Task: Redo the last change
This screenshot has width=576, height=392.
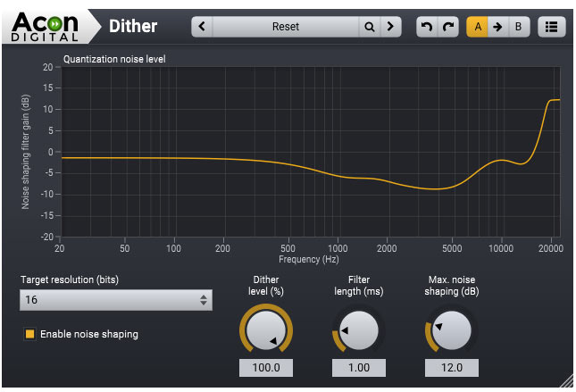Action: (x=448, y=27)
